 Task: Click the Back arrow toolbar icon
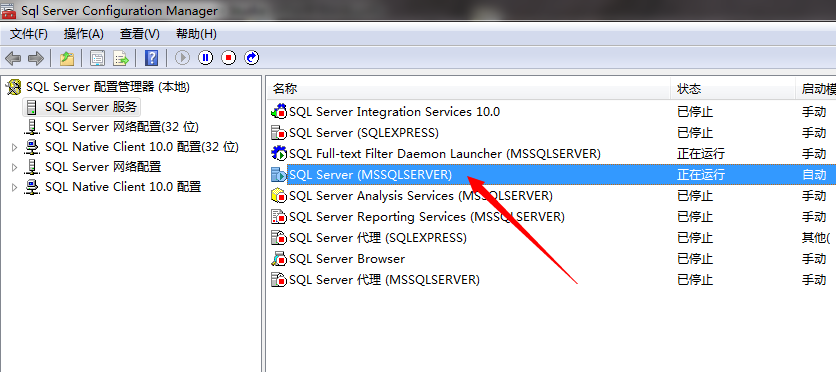click(x=13, y=58)
